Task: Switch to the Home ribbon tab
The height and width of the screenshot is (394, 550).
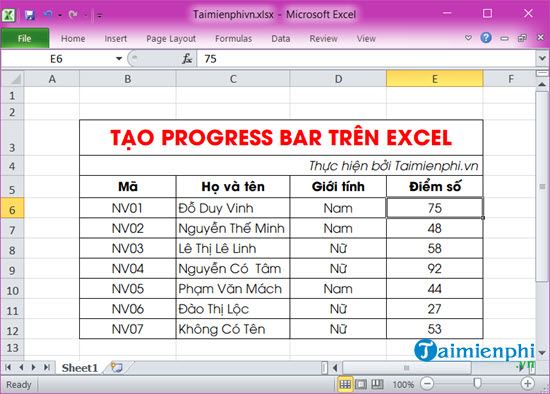Action: 73,39
